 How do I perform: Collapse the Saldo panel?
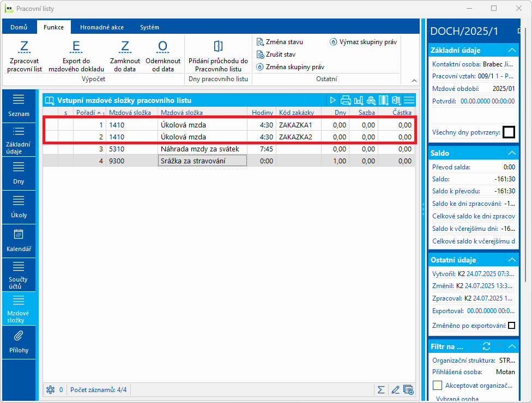click(x=512, y=153)
